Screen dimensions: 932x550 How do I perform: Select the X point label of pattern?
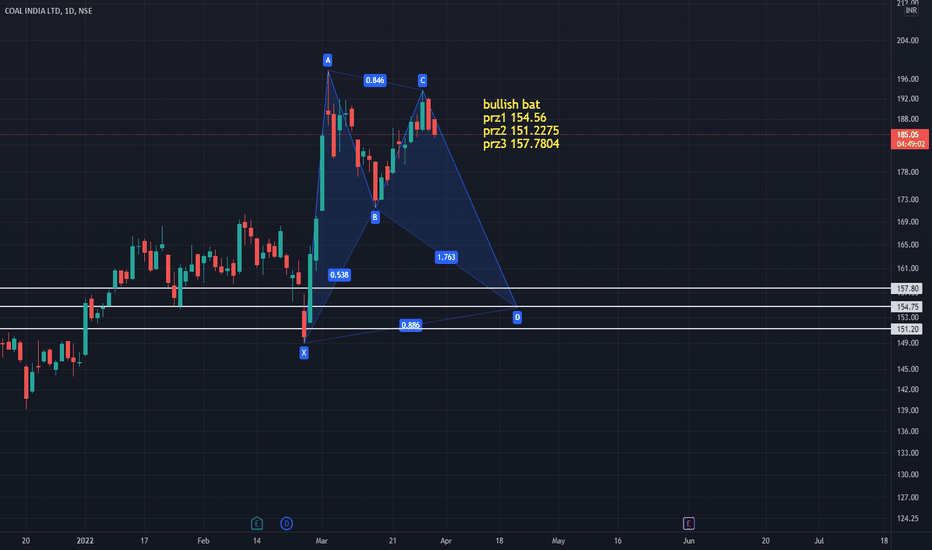(304, 353)
